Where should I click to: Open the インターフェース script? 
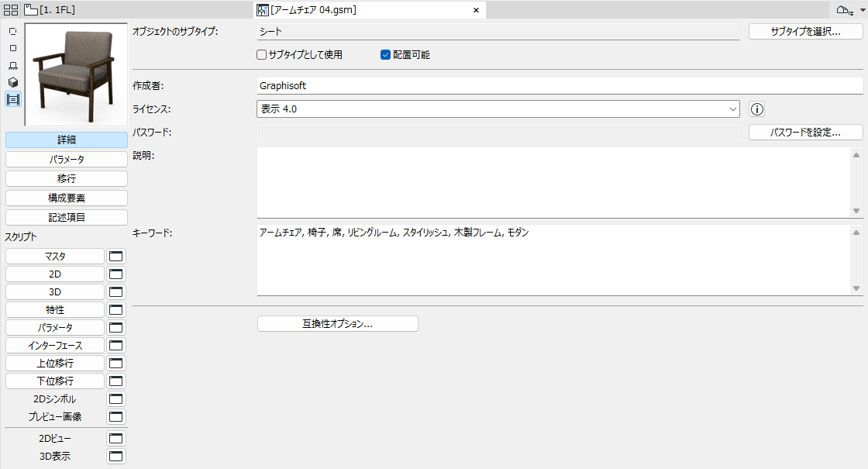click(55, 345)
